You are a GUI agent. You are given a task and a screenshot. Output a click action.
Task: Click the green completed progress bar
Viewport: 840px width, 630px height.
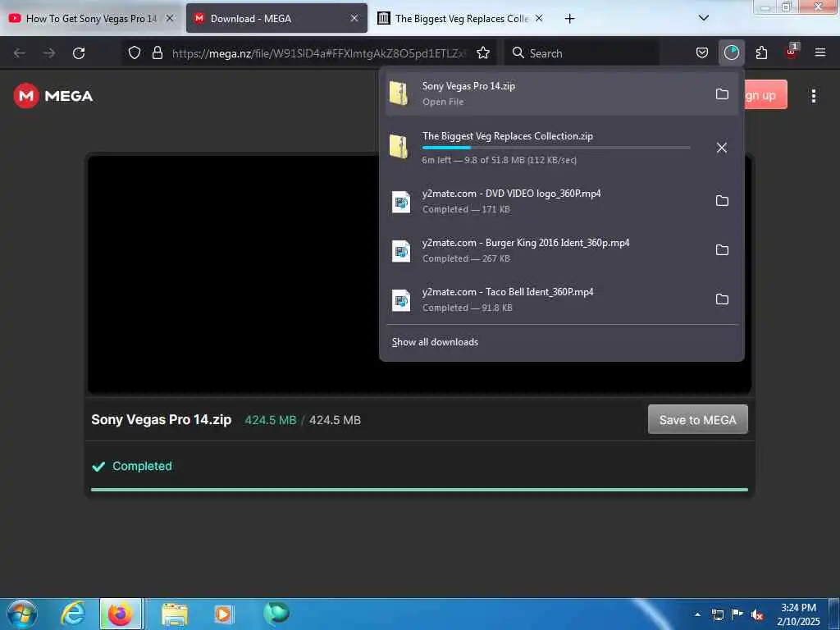point(419,489)
